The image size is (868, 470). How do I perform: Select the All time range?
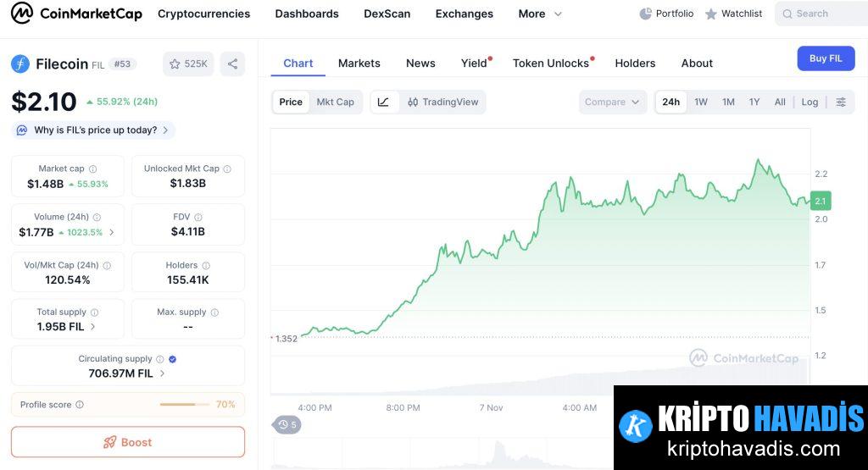tap(780, 102)
